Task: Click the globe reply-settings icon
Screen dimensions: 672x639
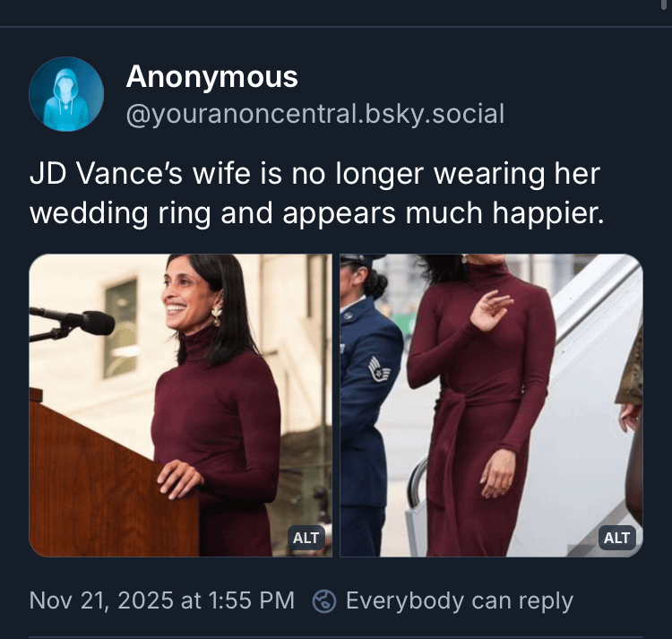Action: point(323,600)
